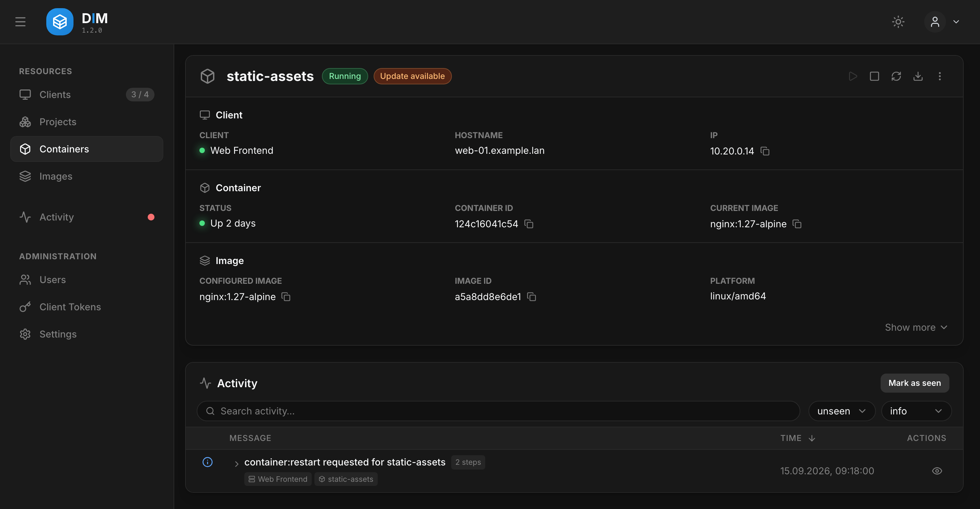
Task: Restart container using refresh icon
Action: point(896,76)
